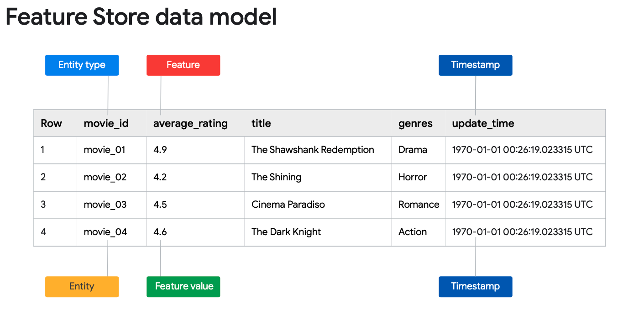
Task: Click the title column header
Action: tap(261, 123)
